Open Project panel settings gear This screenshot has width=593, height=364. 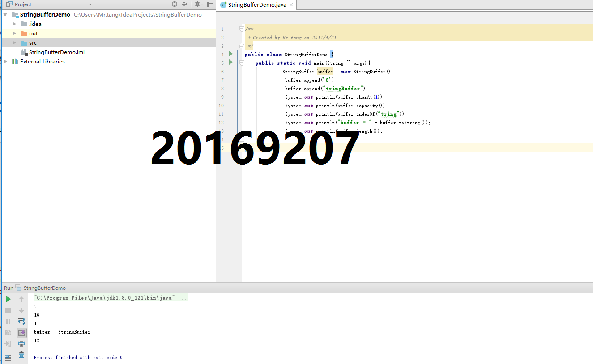198,4
